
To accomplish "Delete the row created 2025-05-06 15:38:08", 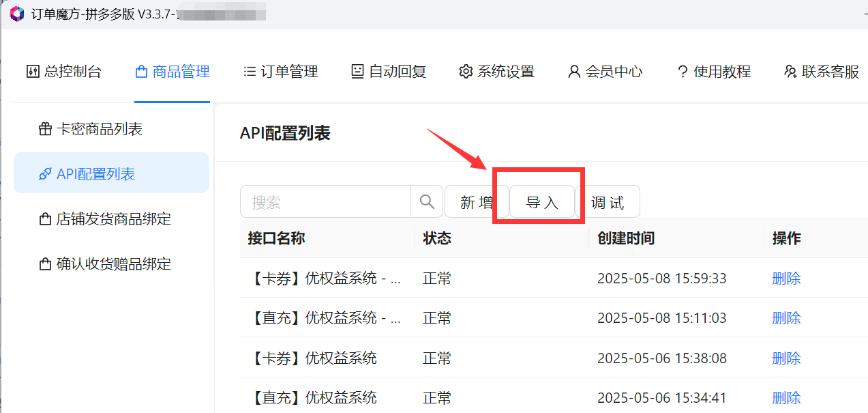I will [x=786, y=358].
